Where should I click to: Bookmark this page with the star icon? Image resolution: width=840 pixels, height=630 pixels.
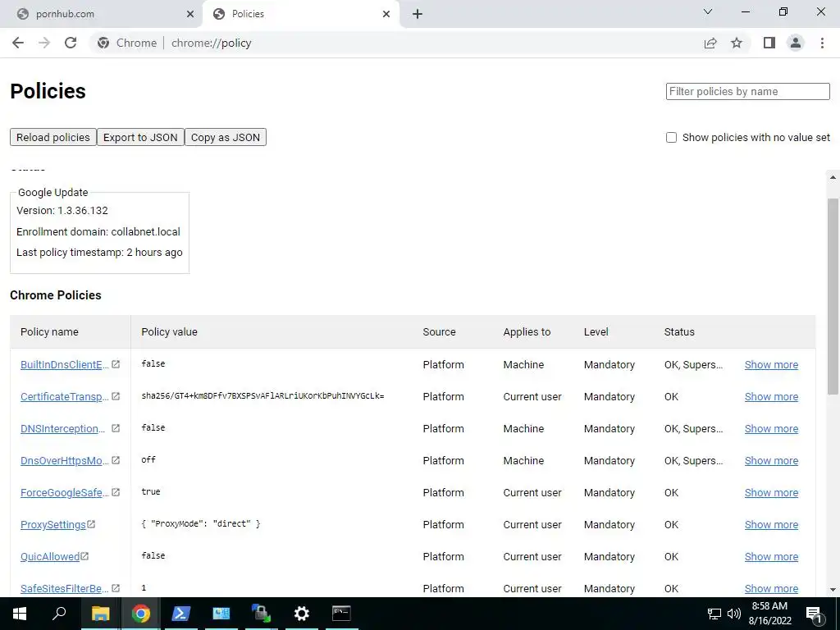coord(737,43)
